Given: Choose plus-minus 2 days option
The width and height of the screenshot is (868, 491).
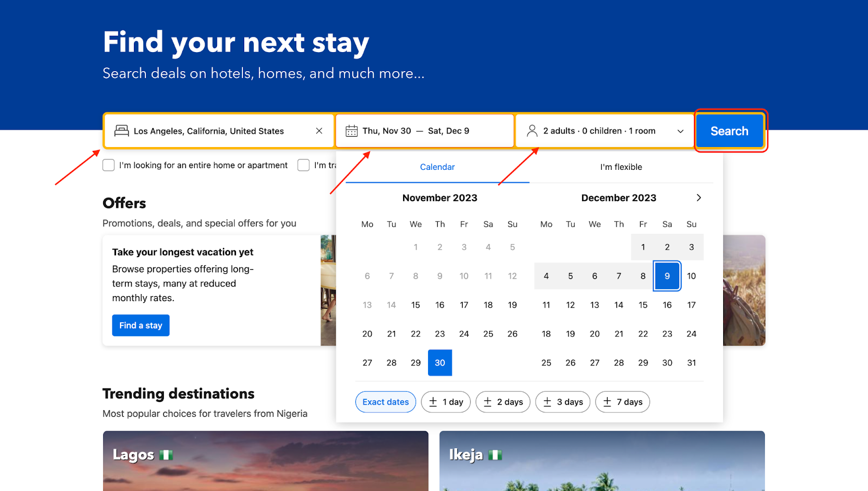Looking at the screenshot, I should click(x=503, y=402).
